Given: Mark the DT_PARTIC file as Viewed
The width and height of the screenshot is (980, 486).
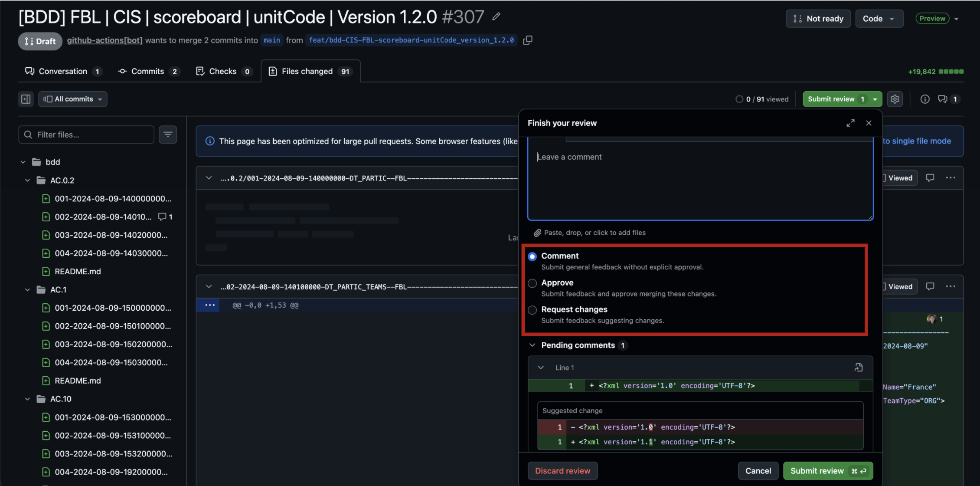Looking at the screenshot, I should click(900, 178).
